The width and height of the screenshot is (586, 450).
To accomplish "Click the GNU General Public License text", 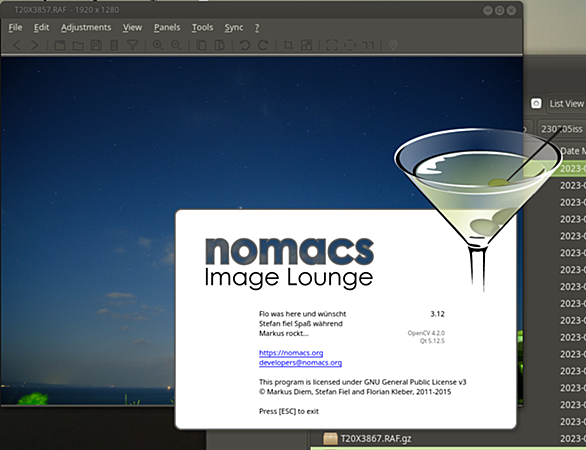I will point(415,382).
